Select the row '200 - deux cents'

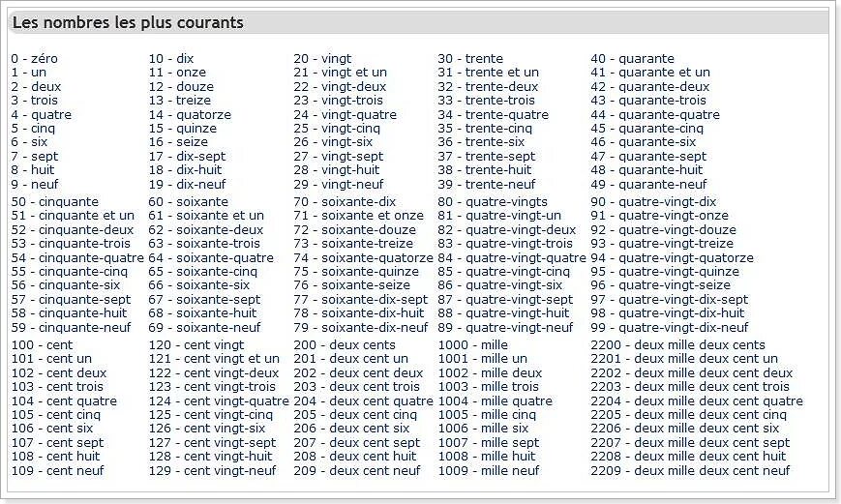tap(345, 344)
